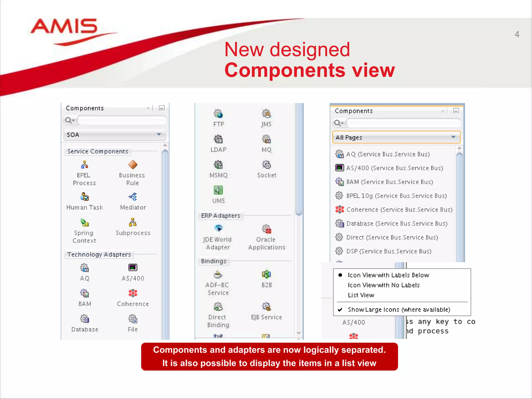
Task: Select the JDE World Adapter icon
Action: point(218,228)
